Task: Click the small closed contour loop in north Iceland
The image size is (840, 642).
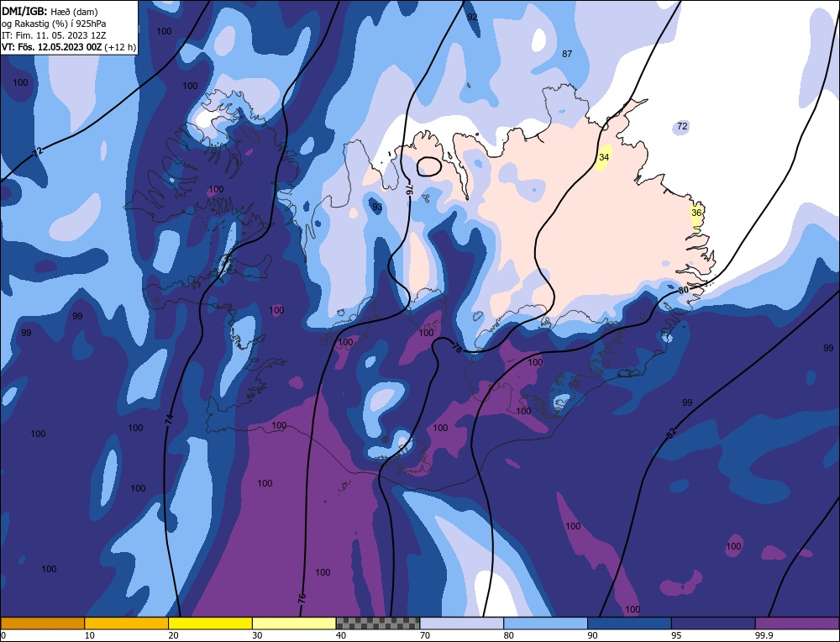Action: (429, 166)
